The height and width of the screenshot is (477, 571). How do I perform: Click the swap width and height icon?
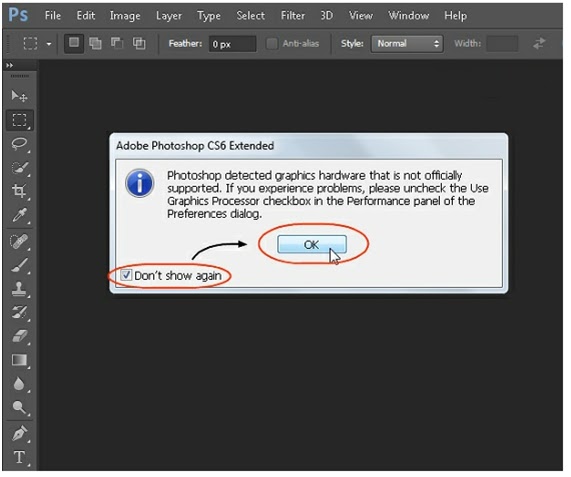coord(539,44)
